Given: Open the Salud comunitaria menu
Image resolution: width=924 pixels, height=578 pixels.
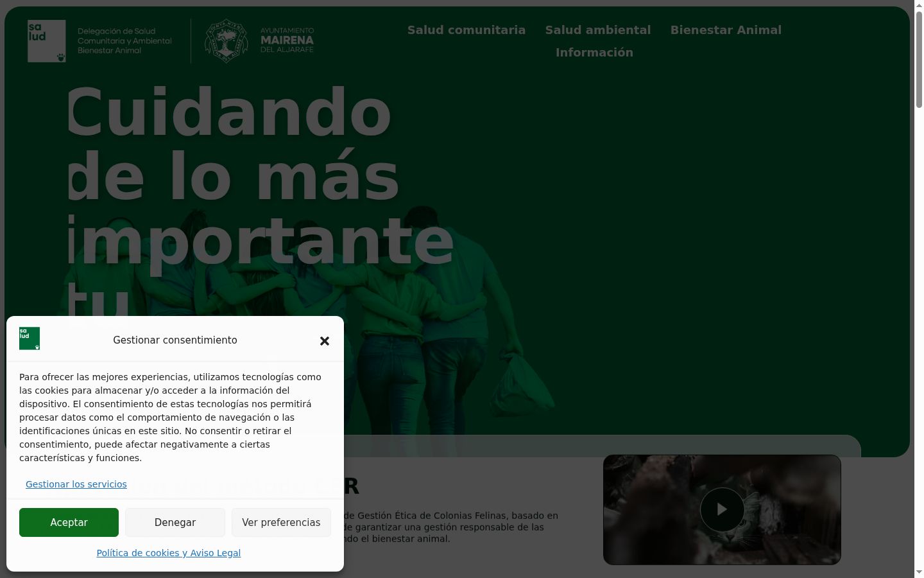Looking at the screenshot, I should pyautogui.click(x=466, y=30).
